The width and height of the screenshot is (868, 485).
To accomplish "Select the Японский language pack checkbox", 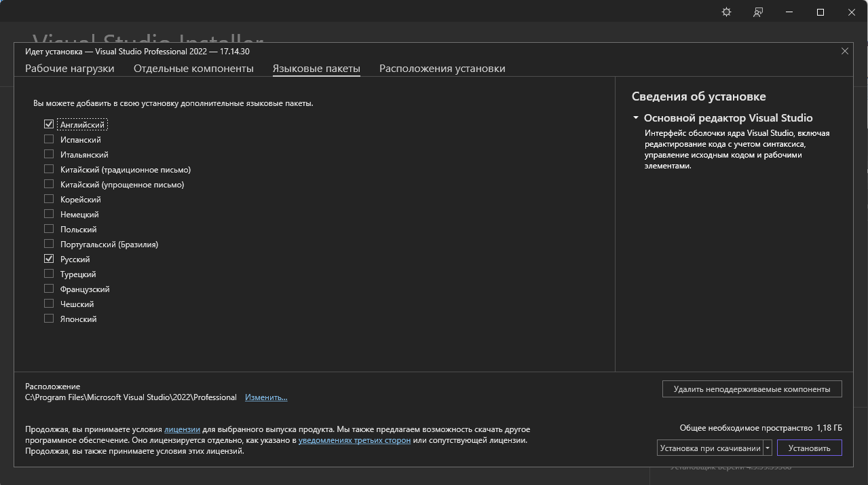I will tap(49, 319).
